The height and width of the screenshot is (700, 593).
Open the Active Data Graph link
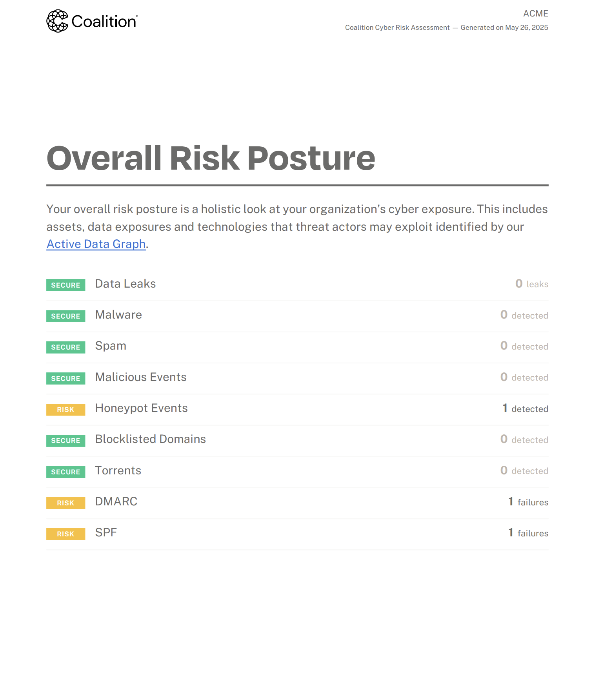(96, 244)
